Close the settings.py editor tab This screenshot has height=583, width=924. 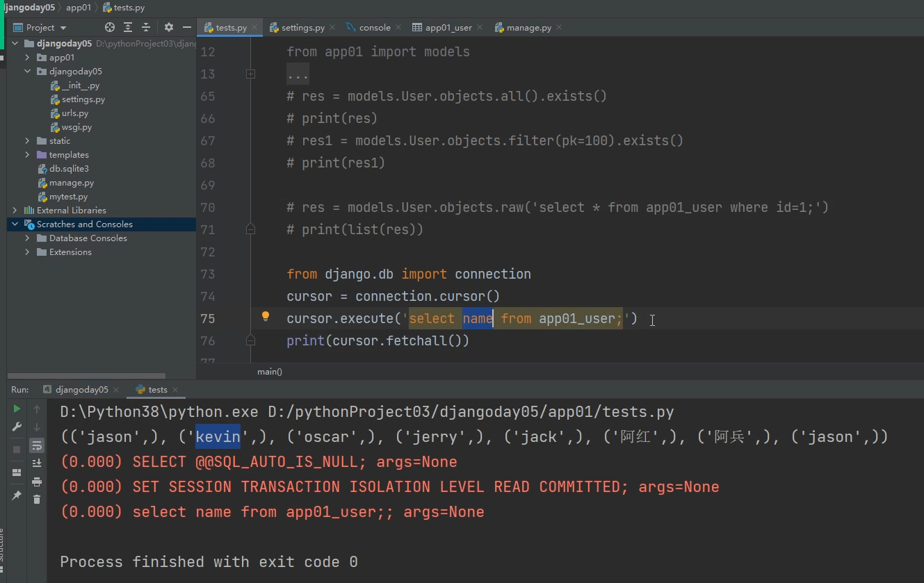(332, 28)
